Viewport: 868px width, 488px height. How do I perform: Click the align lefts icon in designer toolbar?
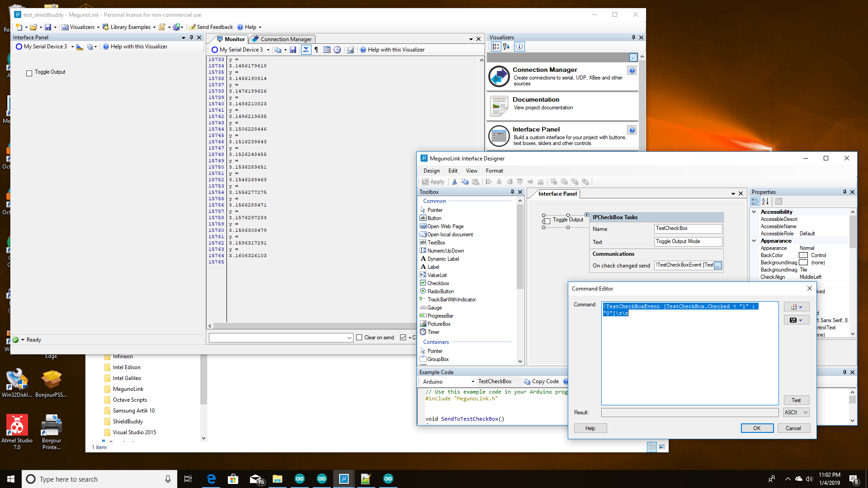(488, 182)
